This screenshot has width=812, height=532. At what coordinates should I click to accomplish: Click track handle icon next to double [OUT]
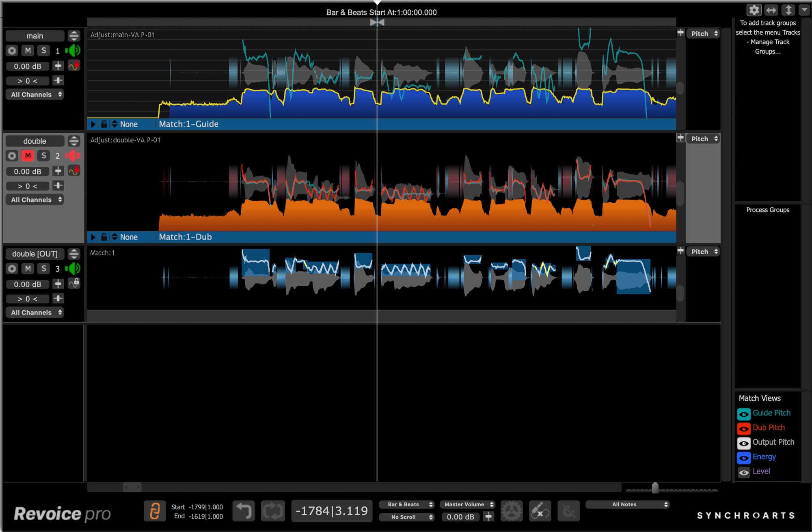[74, 254]
